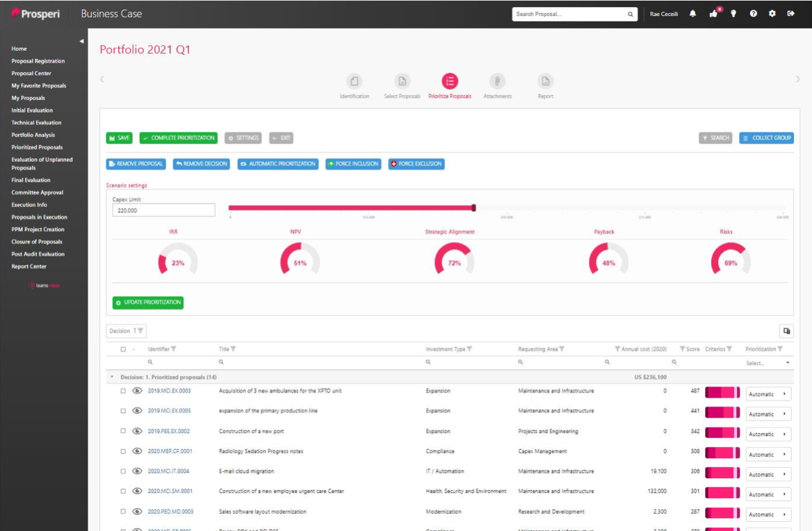Click the Capex Limit slider handle
This screenshot has width=812, height=531.
click(x=474, y=207)
